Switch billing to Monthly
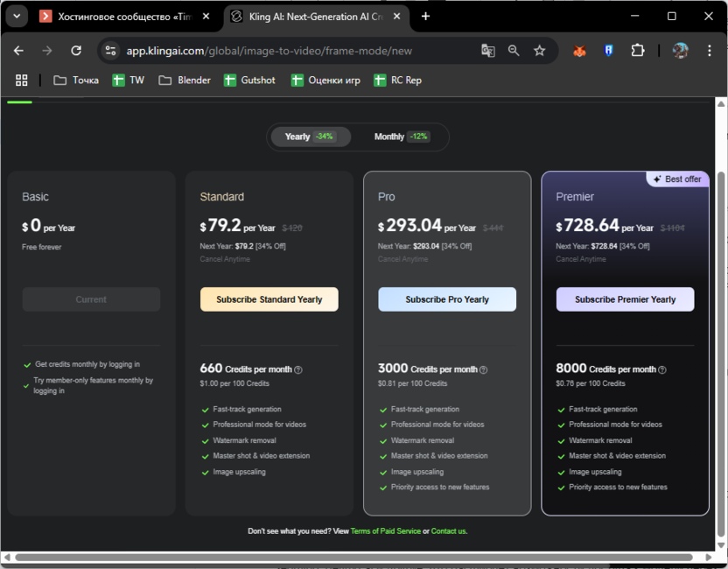 (x=401, y=137)
